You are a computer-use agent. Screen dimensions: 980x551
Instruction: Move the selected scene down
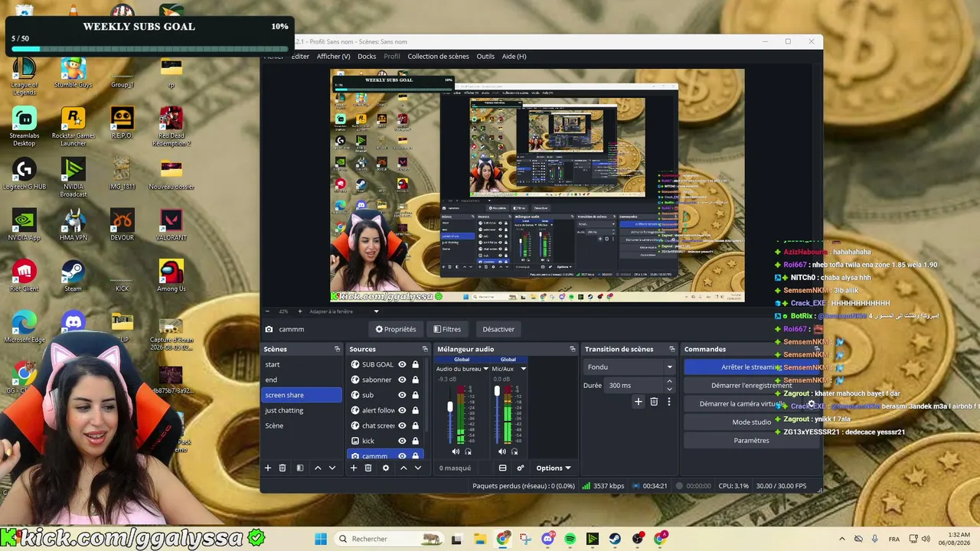tap(332, 468)
